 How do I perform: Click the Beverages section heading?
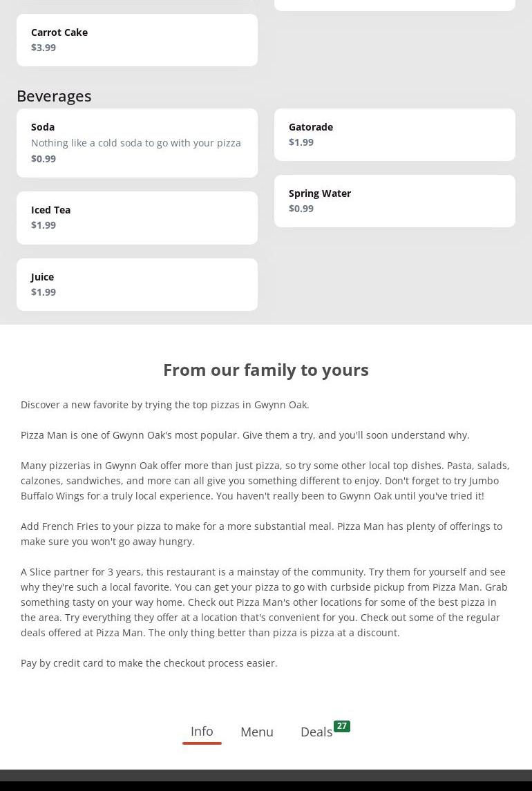tap(54, 95)
